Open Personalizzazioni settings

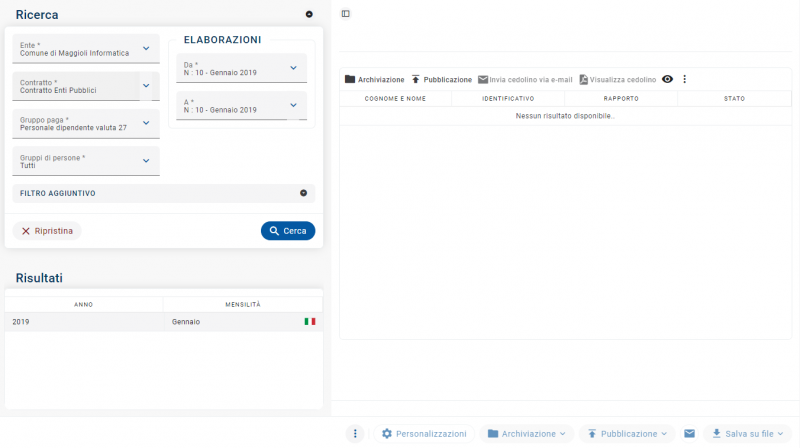coord(424,434)
